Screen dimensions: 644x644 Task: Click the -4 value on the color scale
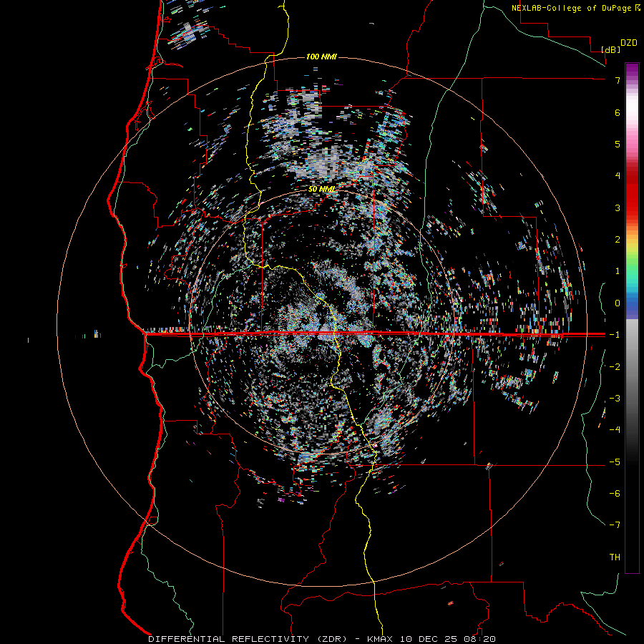615,430
